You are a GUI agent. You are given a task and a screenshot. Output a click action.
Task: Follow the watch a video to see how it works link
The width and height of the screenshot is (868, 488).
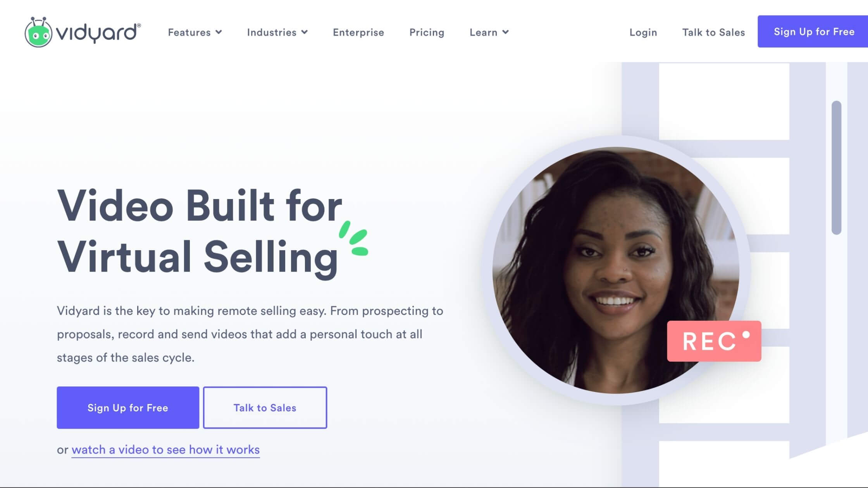165,450
